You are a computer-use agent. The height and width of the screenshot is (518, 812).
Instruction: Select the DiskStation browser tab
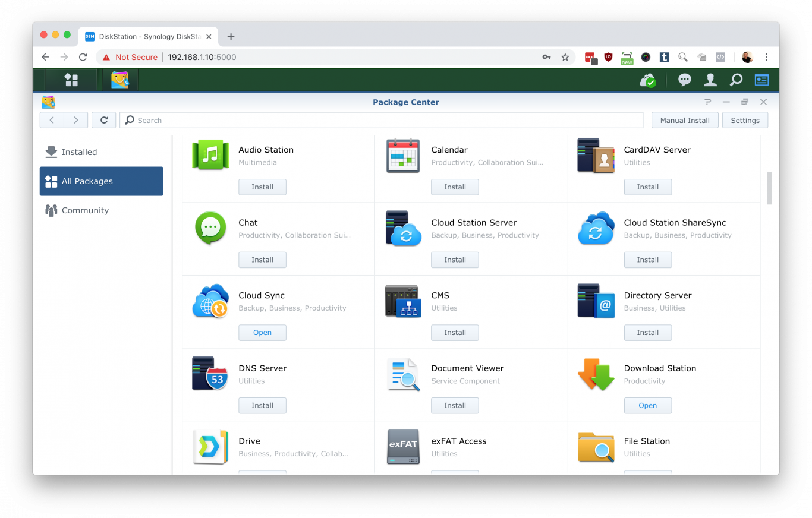coord(149,37)
